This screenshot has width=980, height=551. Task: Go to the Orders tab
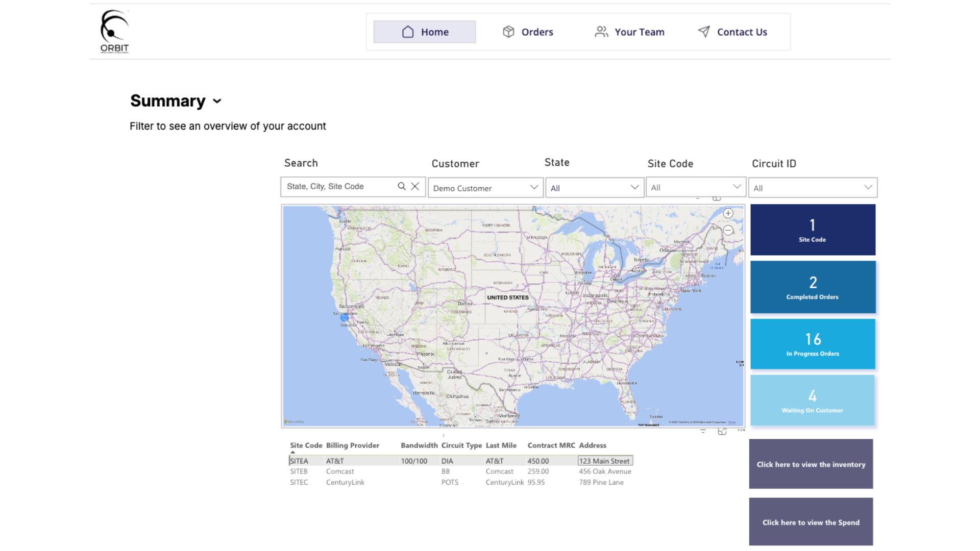528,32
